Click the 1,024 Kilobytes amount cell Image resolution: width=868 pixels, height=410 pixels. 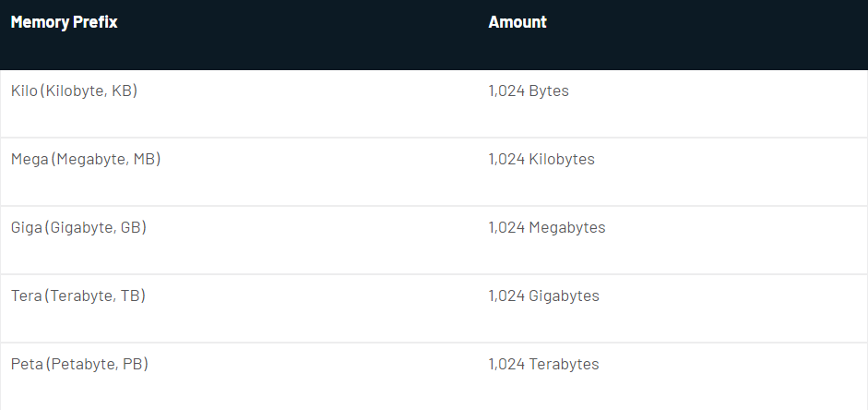pyautogui.click(x=541, y=160)
